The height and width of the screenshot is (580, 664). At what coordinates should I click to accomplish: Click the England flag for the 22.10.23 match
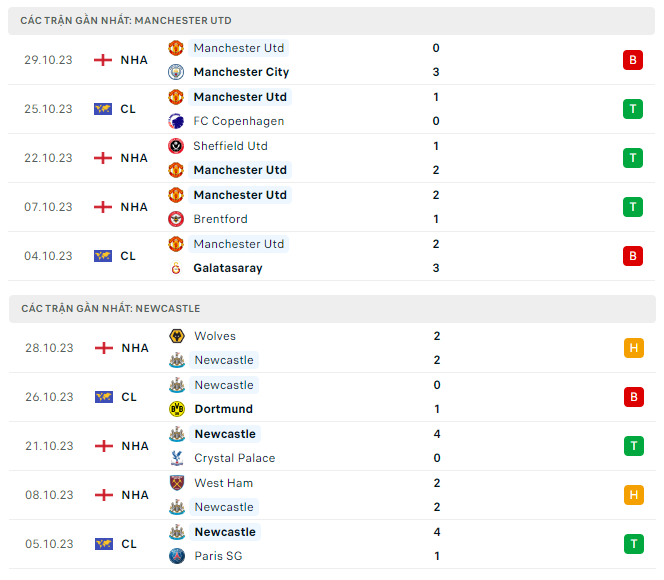102,158
